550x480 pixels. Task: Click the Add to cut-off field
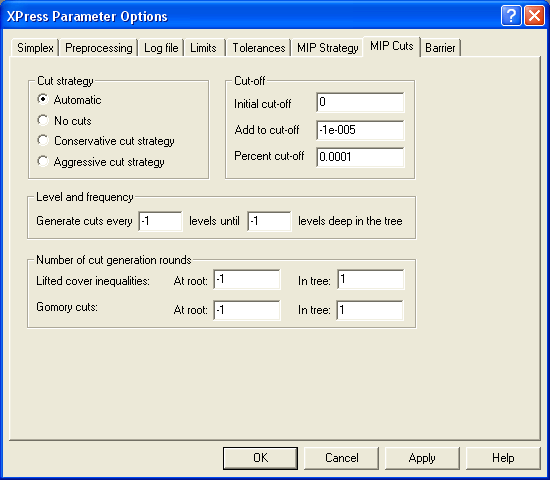pos(360,130)
